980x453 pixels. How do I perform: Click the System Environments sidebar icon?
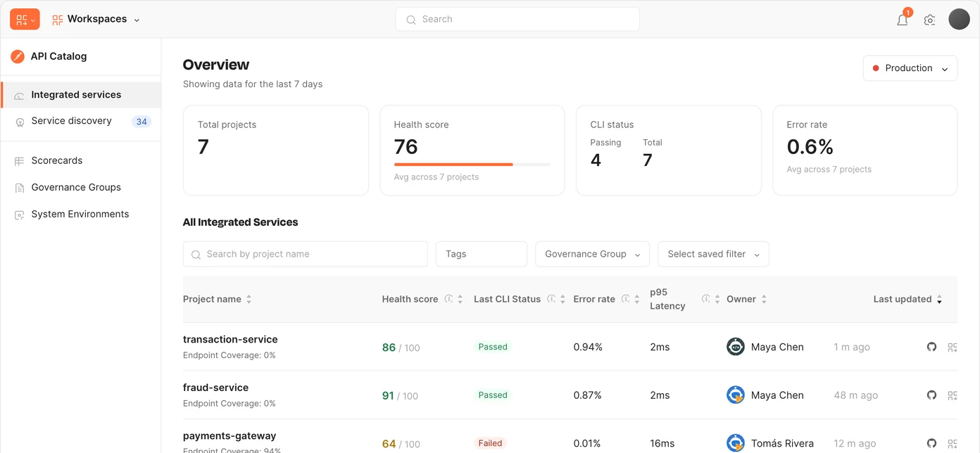(20, 215)
